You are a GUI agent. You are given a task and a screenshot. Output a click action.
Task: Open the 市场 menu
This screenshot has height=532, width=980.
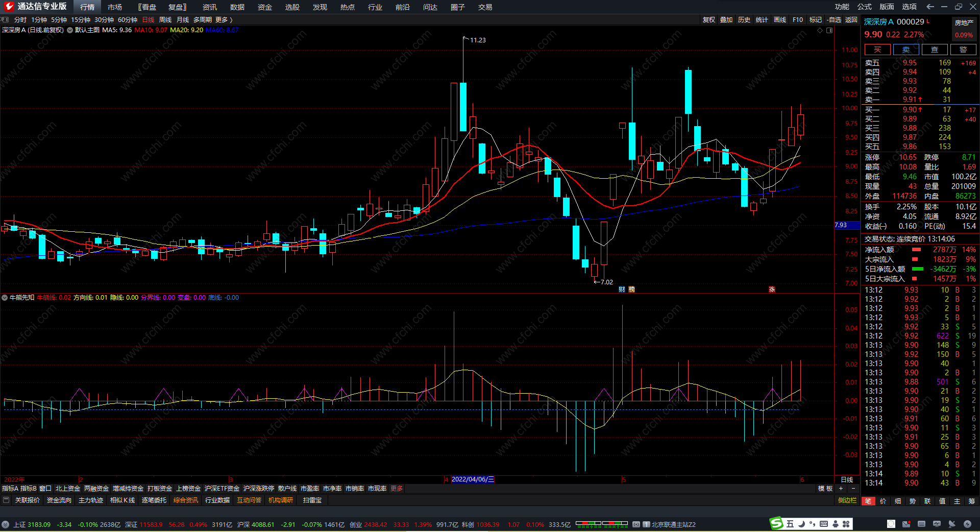115,7
